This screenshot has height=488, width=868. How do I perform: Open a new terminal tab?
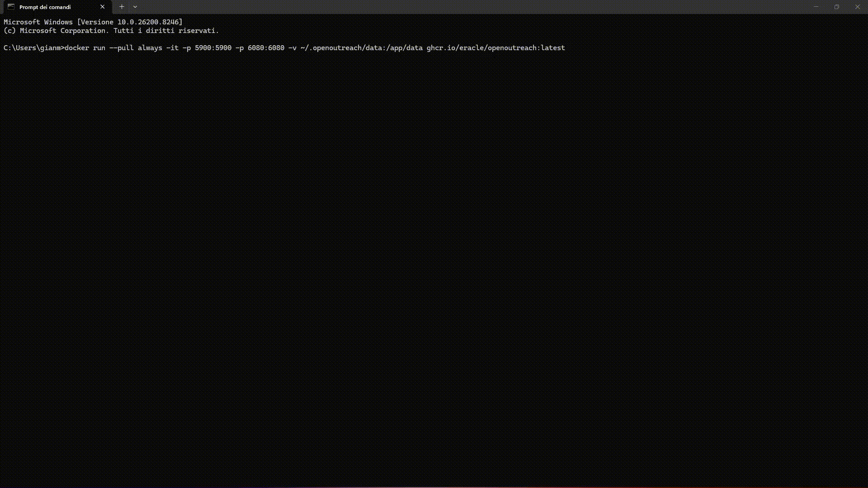coord(122,7)
